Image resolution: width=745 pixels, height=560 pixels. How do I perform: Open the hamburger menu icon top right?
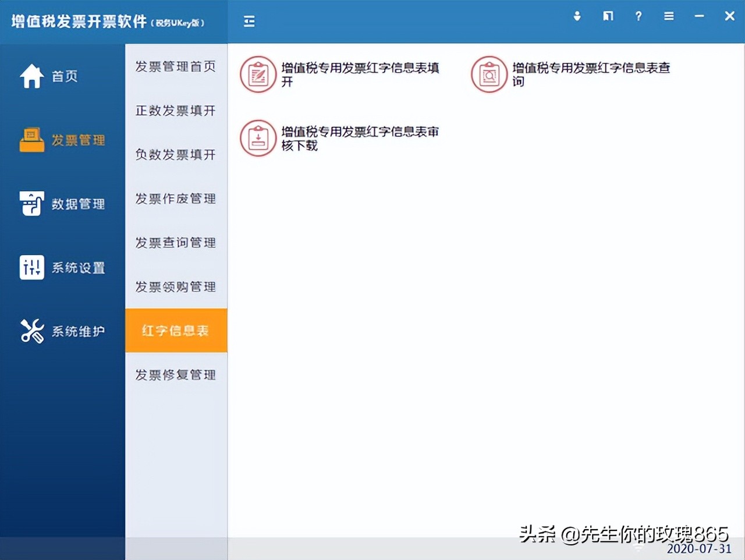coord(668,16)
